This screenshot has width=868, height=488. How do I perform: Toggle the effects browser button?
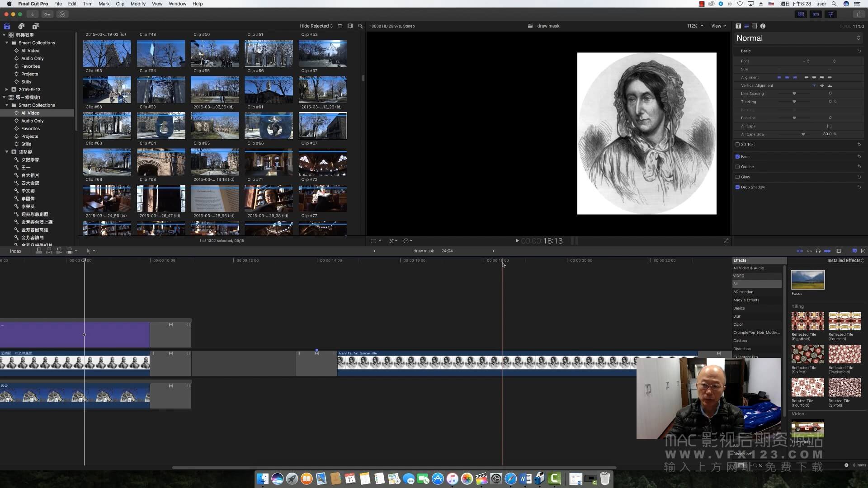pos(854,251)
